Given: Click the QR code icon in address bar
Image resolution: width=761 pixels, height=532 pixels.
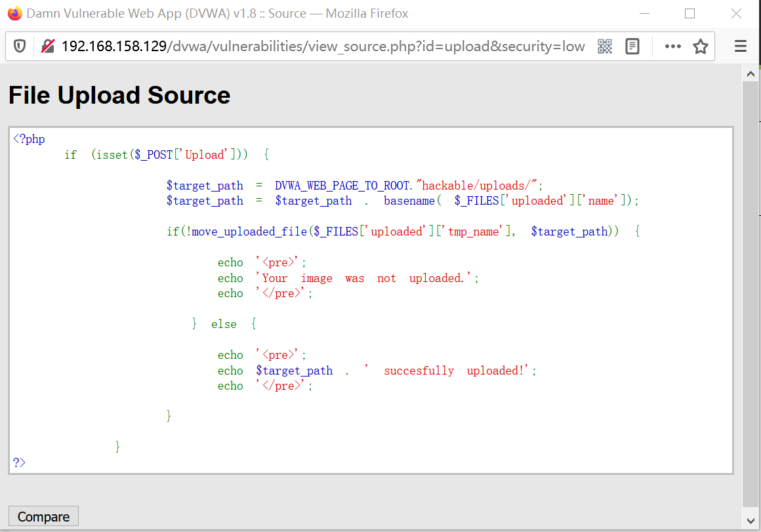Looking at the screenshot, I should click(605, 47).
